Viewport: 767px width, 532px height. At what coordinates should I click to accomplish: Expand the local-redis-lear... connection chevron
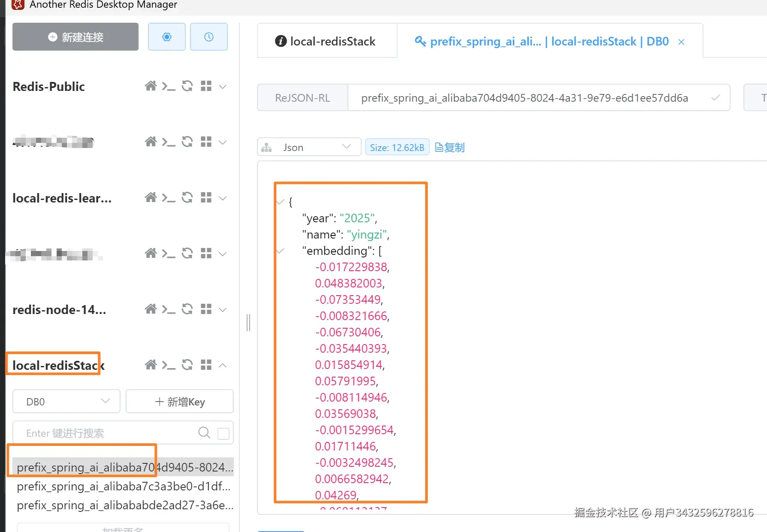pos(223,198)
